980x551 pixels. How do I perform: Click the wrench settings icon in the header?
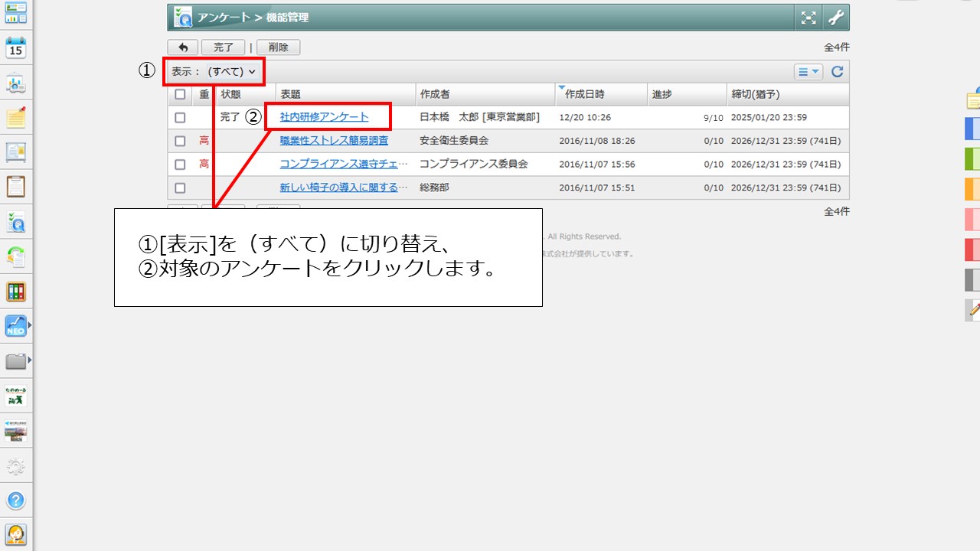pos(836,18)
